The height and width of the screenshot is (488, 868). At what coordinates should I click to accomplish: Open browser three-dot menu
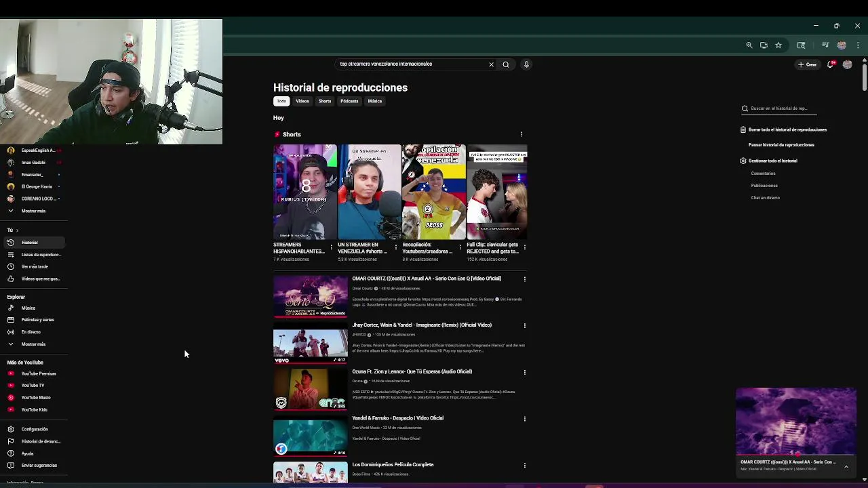point(858,45)
